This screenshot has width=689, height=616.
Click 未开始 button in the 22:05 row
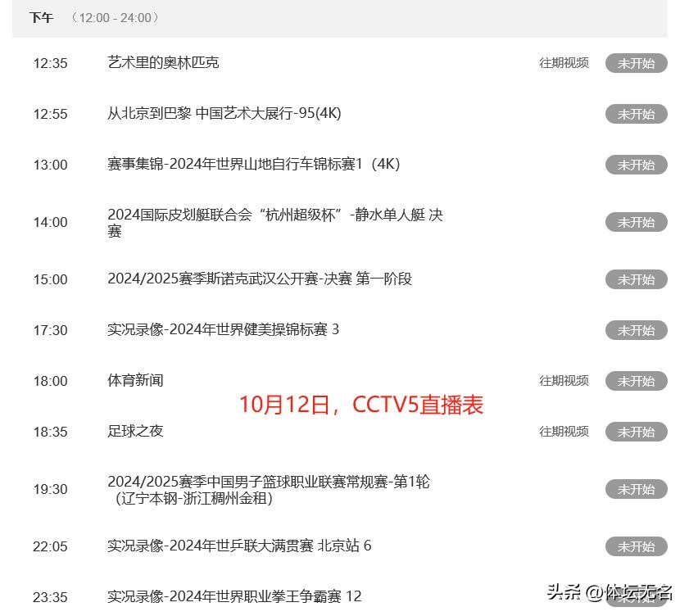pos(637,546)
